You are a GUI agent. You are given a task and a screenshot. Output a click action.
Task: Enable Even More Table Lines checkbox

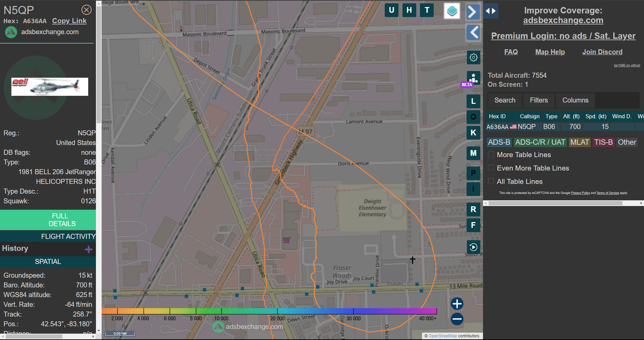(491, 168)
